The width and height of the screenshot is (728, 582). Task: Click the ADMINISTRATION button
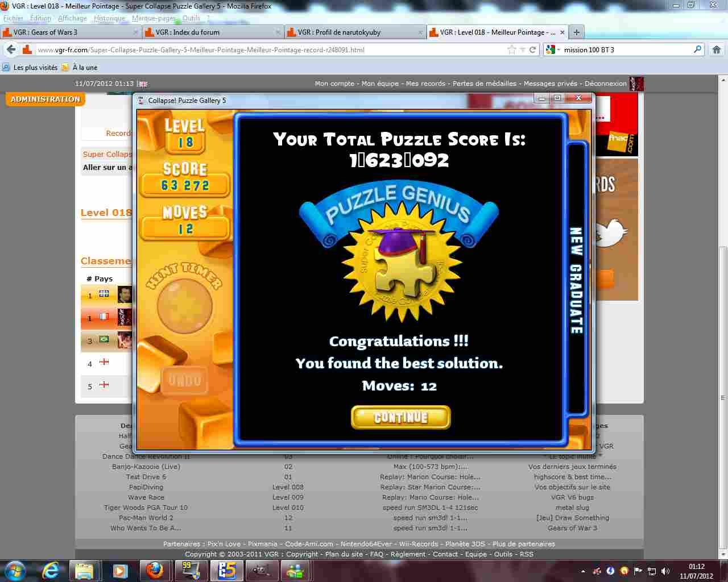tap(45, 99)
